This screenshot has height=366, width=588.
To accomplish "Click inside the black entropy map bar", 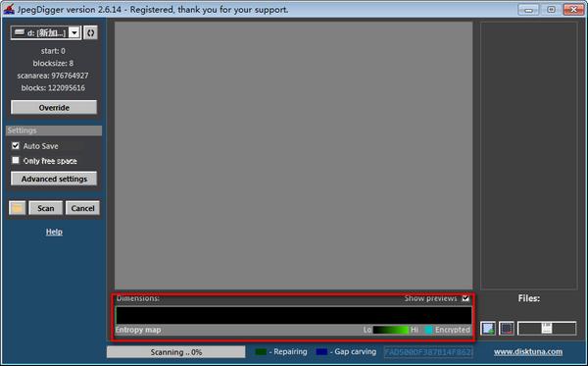I will tap(294, 315).
